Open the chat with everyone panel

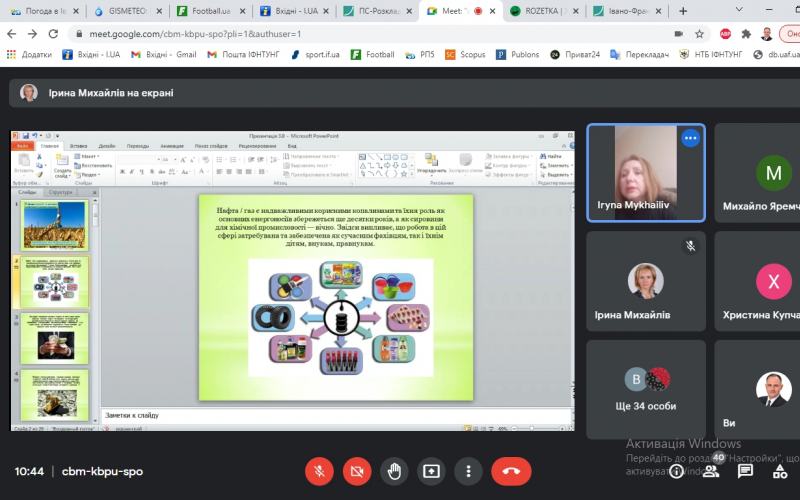coord(745,471)
